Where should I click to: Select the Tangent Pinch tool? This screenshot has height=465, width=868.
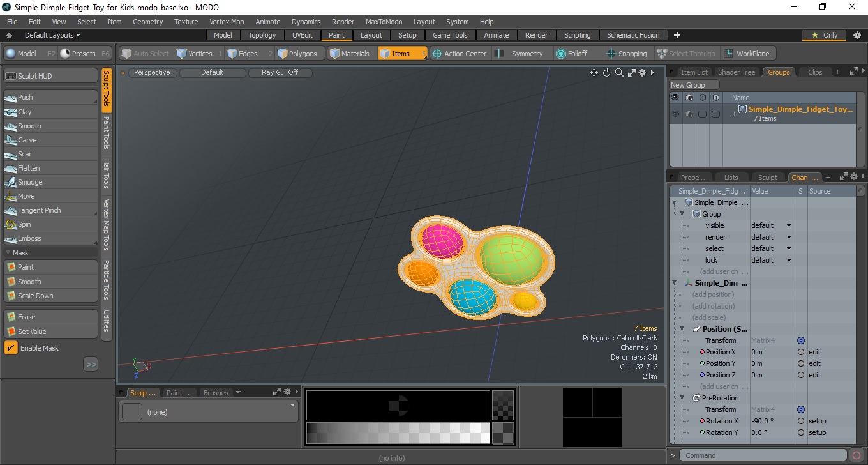[x=50, y=210]
